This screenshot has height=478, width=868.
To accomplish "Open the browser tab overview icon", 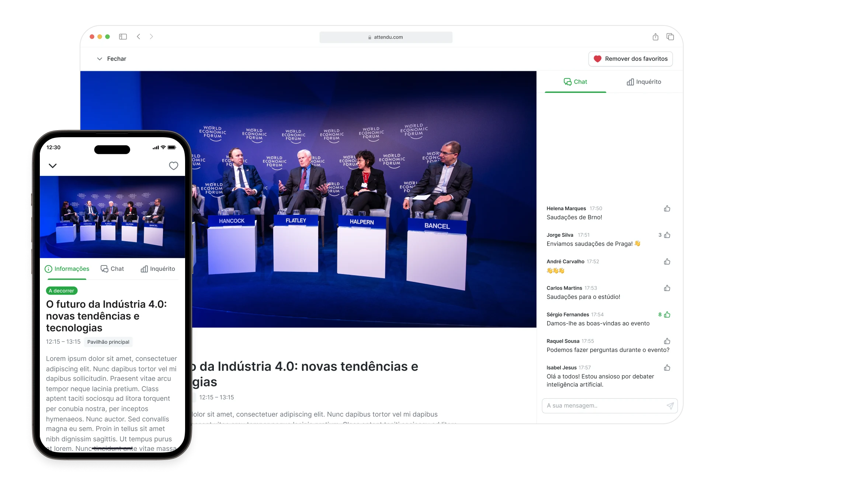I will [670, 37].
